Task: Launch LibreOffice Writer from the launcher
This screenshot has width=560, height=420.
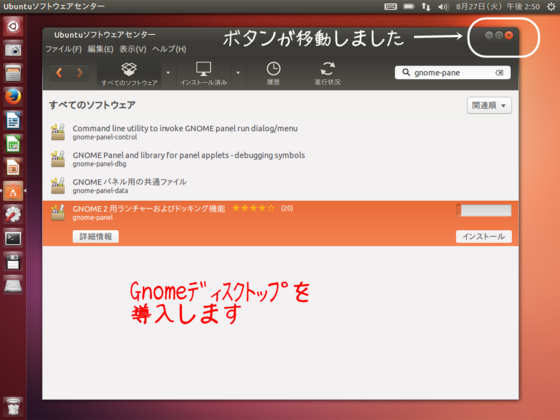Action: pyautogui.click(x=13, y=120)
